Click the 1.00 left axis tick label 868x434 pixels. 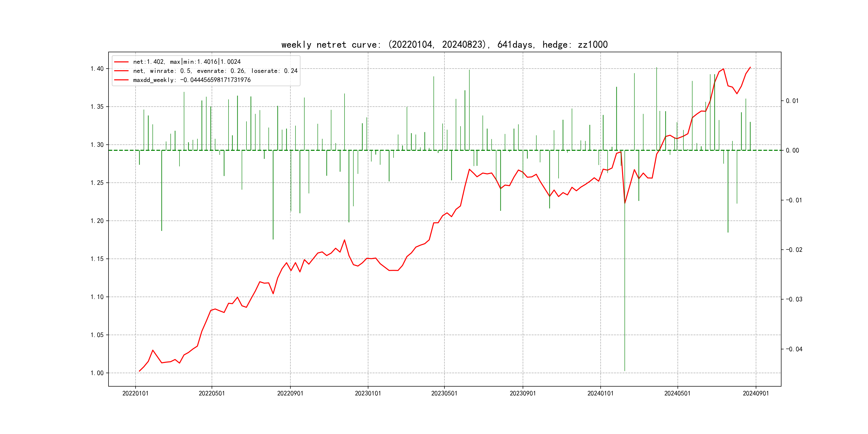pyautogui.click(x=97, y=373)
